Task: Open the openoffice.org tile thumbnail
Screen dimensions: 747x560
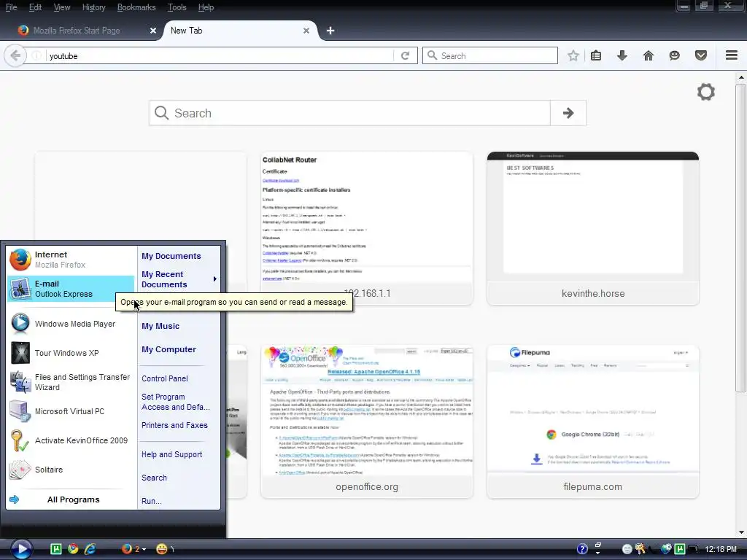Action: (367, 421)
